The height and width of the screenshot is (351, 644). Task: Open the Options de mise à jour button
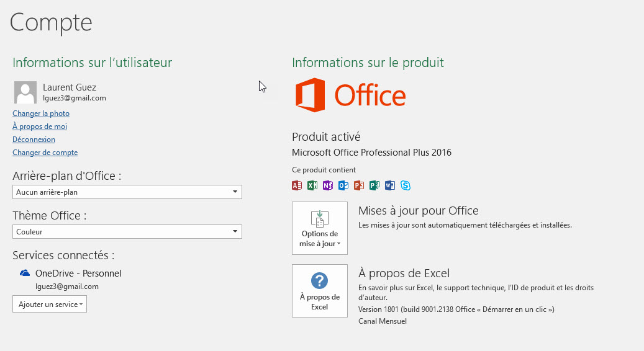[x=320, y=228]
